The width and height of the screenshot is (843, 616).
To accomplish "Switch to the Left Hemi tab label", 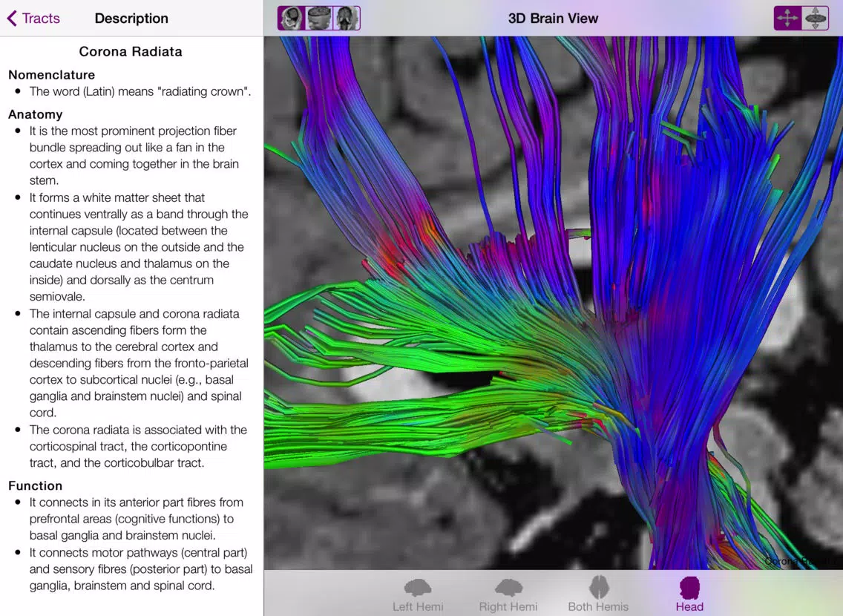I will 418,607.
